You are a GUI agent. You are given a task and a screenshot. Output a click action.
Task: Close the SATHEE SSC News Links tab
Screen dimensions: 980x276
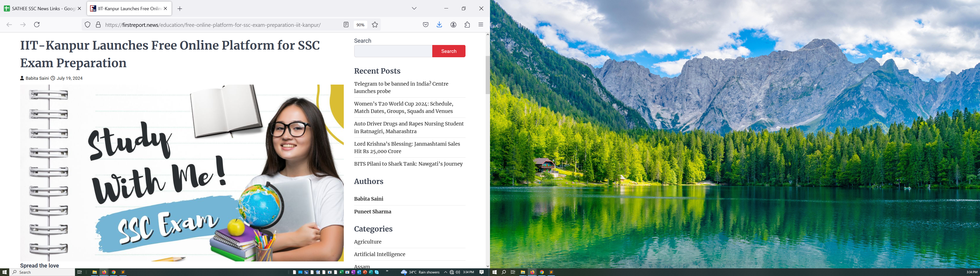(80, 8)
